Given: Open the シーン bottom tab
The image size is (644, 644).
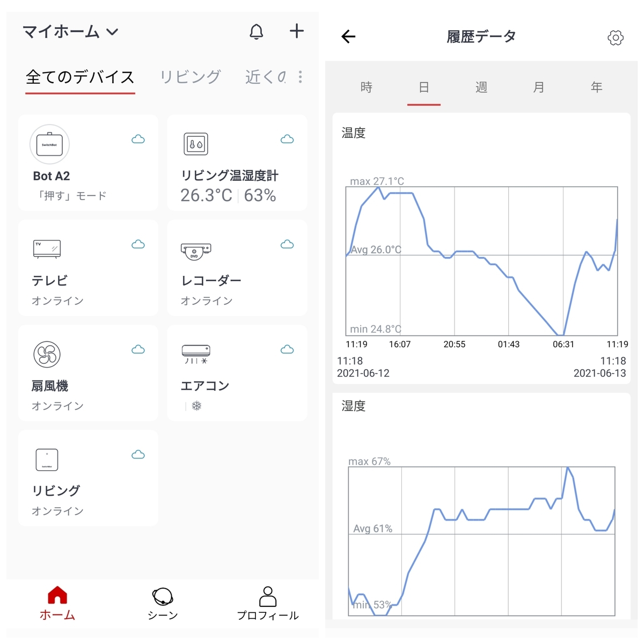Looking at the screenshot, I should pyautogui.click(x=163, y=604).
